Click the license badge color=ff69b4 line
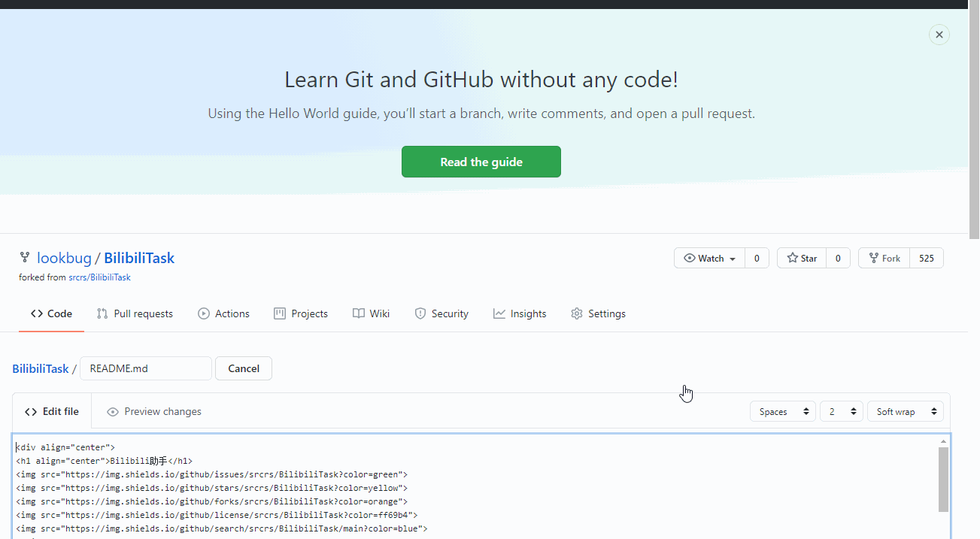This screenshot has width=980, height=539. pyautogui.click(x=217, y=515)
